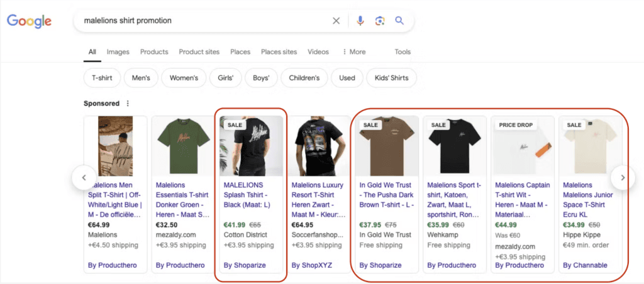
Task: Open the Product sites tab
Action: point(199,52)
